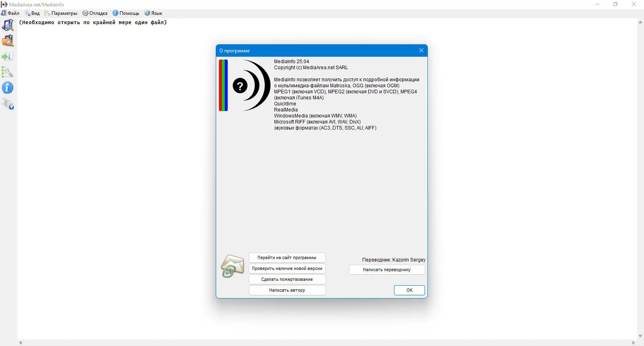Click the open folder icon in left toolbar

click(8, 41)
